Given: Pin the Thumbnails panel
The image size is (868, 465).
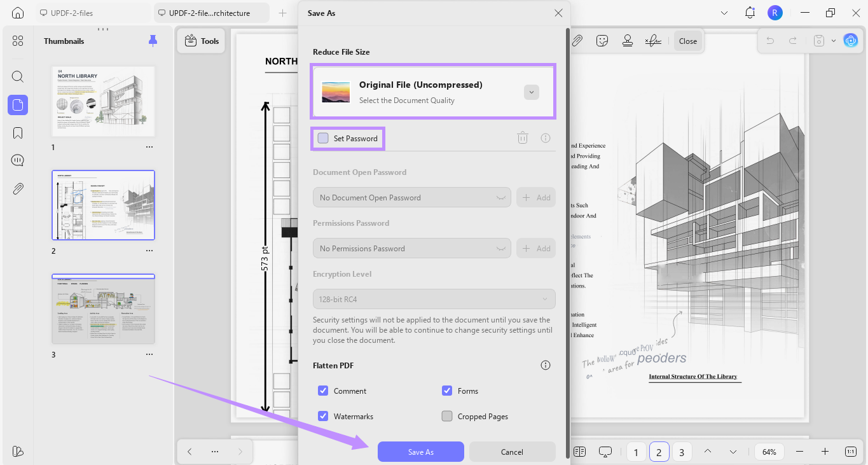Looking at the screenshot, I should 153,41.
